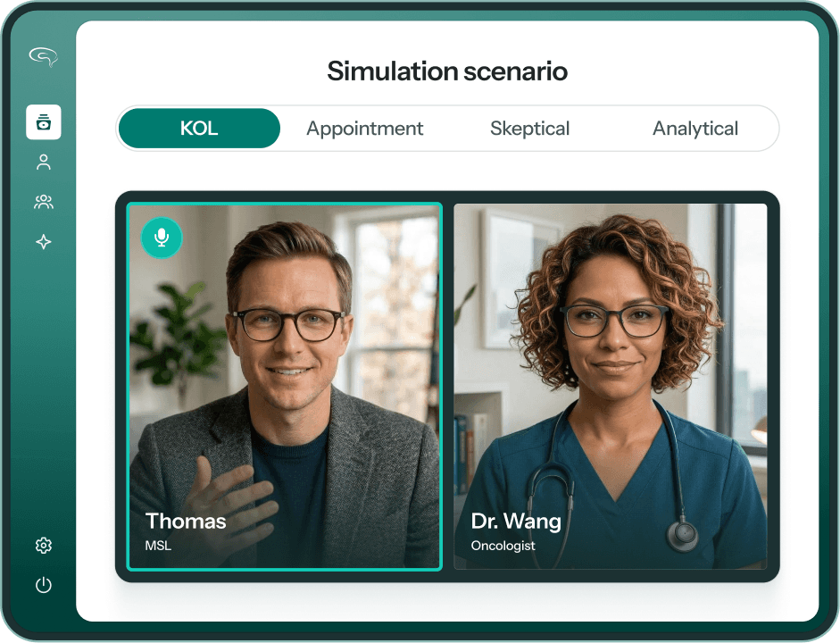This screenshot has height=643, width=840.
Task: Click the Simulation scenario heading
Action: [x=447, y=71]
